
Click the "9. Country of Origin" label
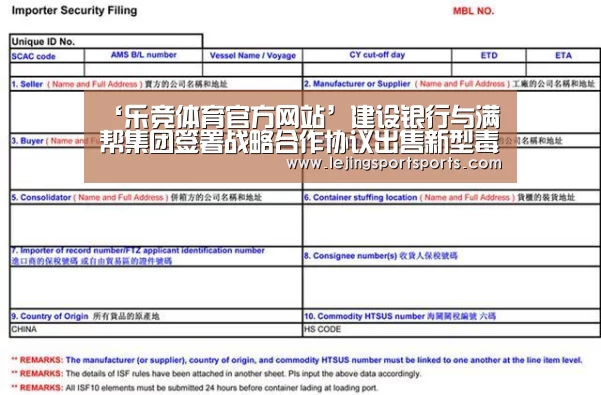coord(50,316)
